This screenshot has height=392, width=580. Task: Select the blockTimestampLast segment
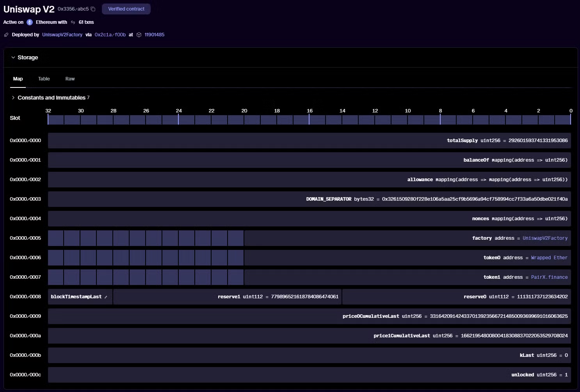pos(80,297)
